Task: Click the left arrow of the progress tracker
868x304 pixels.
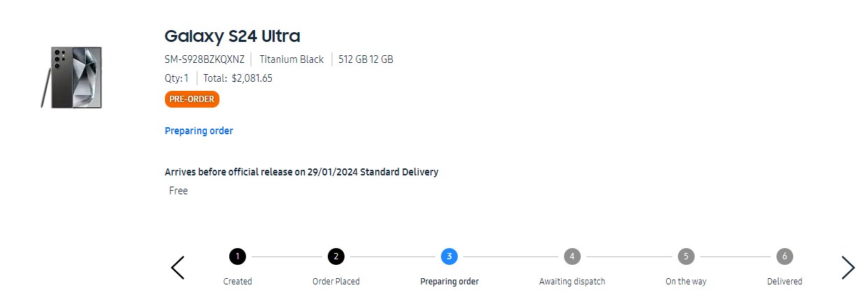Action: [178, 268]
